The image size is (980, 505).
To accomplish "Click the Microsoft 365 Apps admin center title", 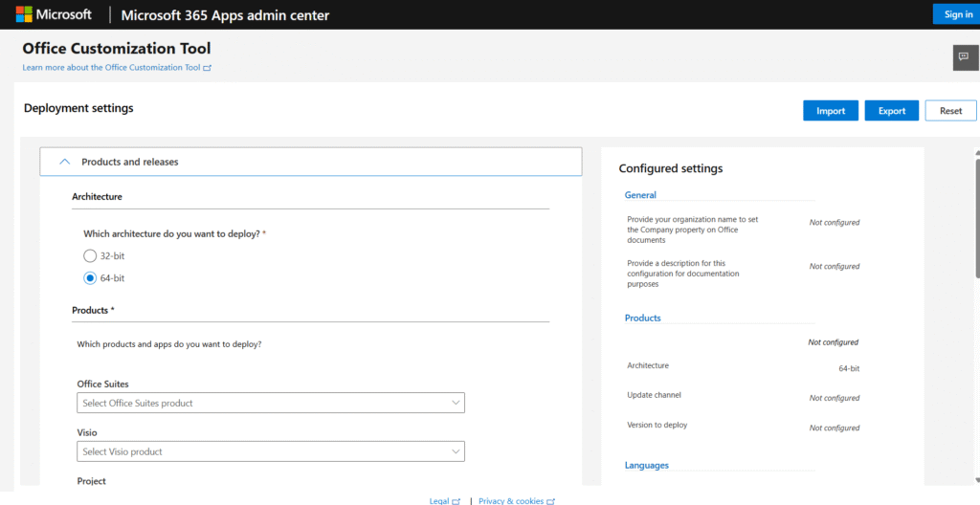I will click(x=225, y=15).
